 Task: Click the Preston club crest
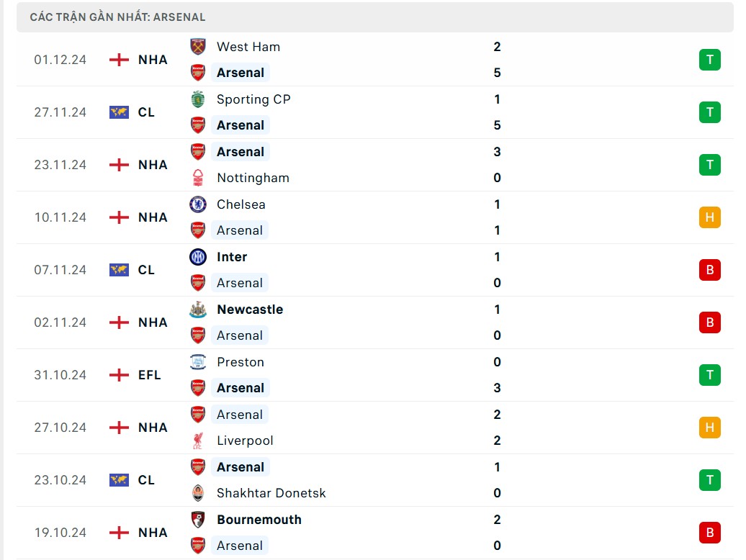(197, 362)
